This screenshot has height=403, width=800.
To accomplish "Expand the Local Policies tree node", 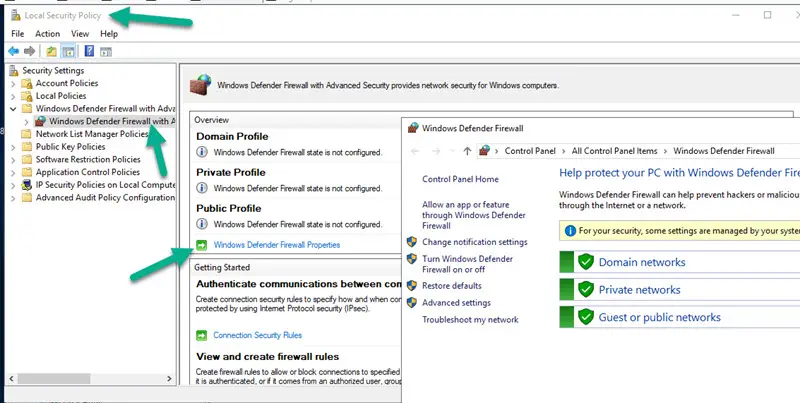I will coord(13,96).
